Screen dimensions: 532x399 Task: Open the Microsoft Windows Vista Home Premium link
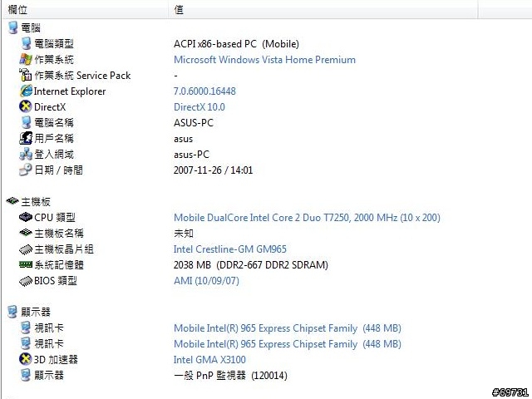[x=264, y=60]
